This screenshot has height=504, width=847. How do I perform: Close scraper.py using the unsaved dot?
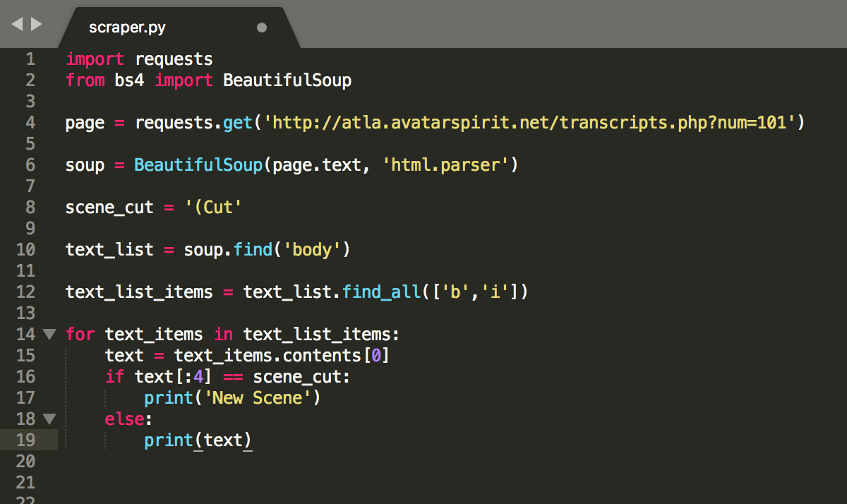pos(262,28)
